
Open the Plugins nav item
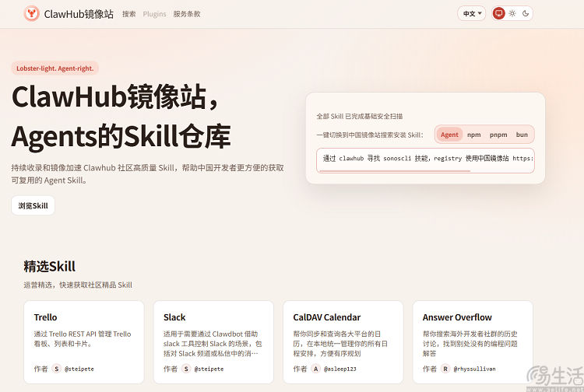[x=155, y=14]
